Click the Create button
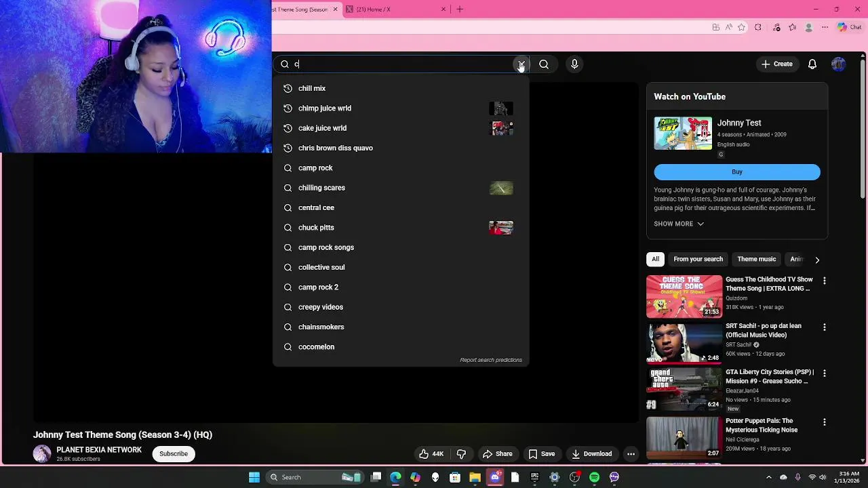Screen dimensions: 868x488 pos(776,64)
